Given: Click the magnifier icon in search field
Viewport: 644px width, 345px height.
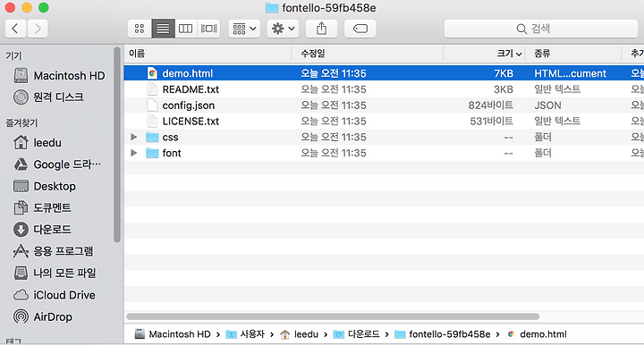Looking at the screenshot, I should (x=521, y=29).
